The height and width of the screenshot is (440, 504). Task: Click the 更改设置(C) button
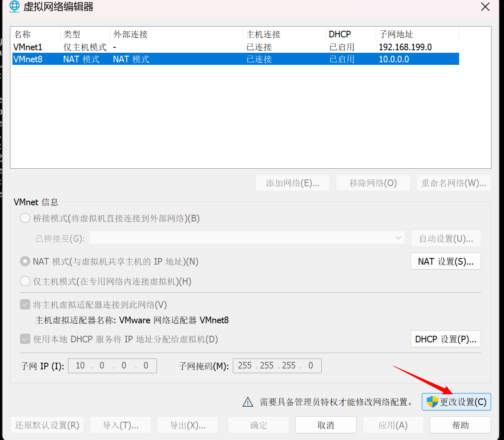point(456,402)
